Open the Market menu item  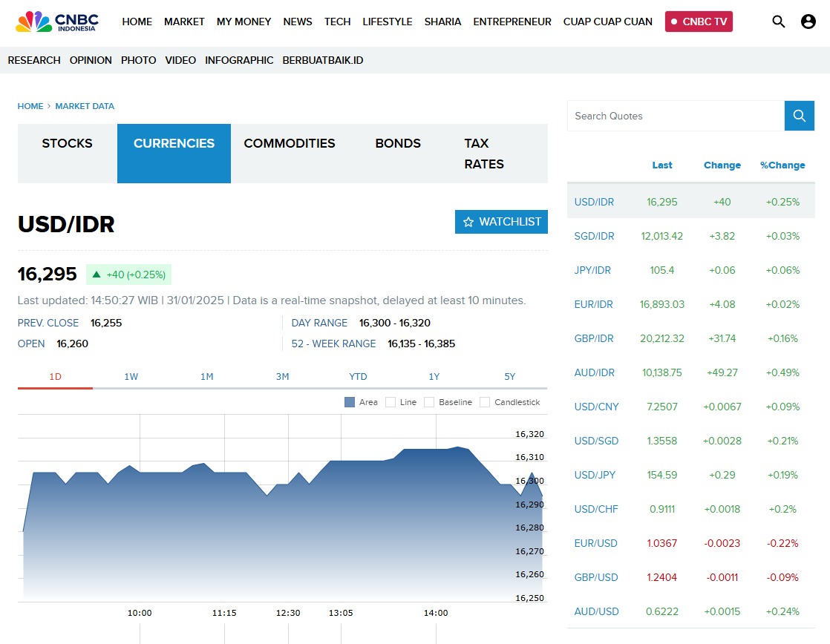click(x=184, y=22)
